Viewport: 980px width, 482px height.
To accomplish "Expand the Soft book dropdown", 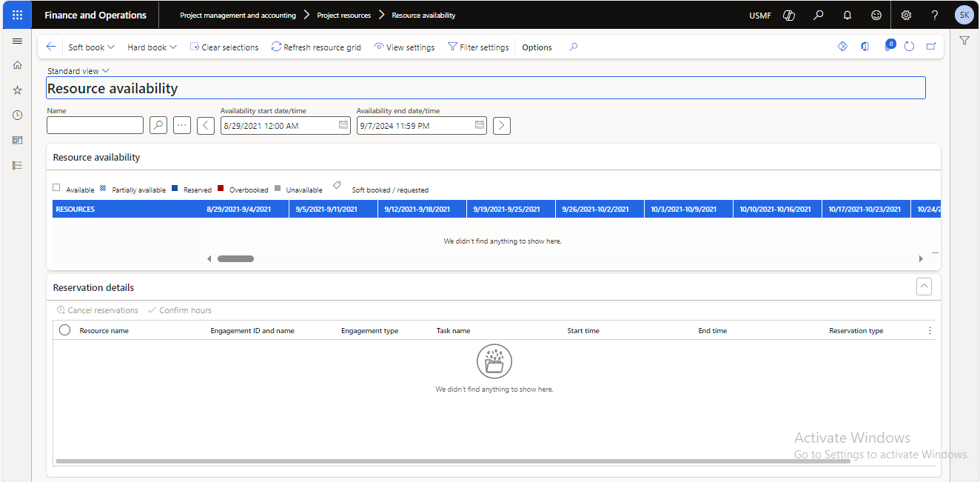I will pyautogui.click(x=91, y=47).
